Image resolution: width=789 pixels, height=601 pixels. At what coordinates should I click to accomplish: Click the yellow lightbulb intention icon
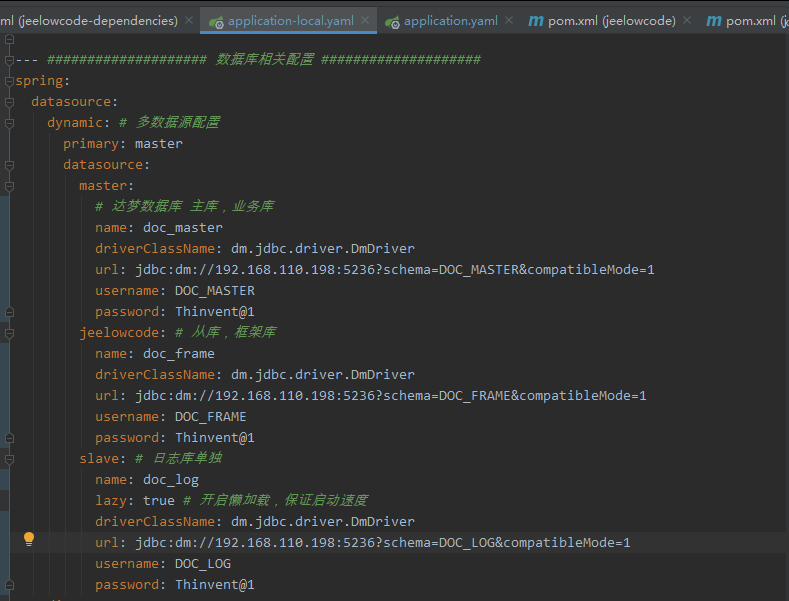(29, 539)
